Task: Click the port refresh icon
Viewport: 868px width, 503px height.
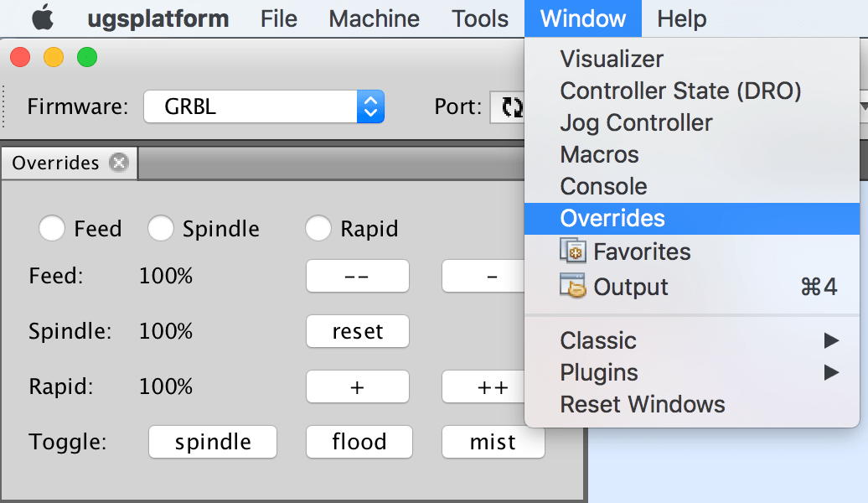Action: (511, 107)
